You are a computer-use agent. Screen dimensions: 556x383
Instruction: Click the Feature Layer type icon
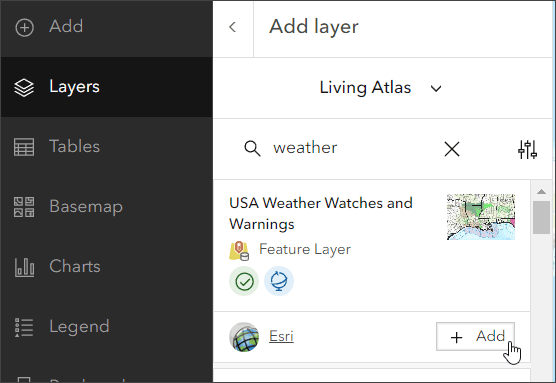239,251
